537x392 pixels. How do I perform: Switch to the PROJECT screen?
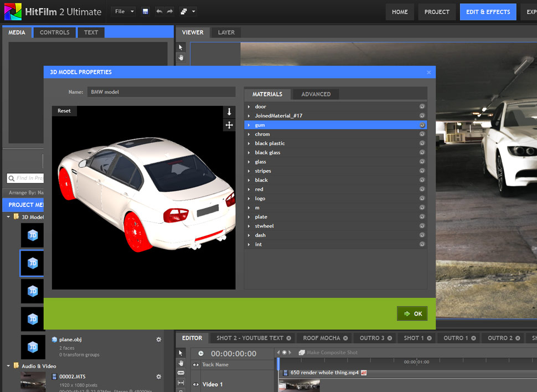pos(437,12)
